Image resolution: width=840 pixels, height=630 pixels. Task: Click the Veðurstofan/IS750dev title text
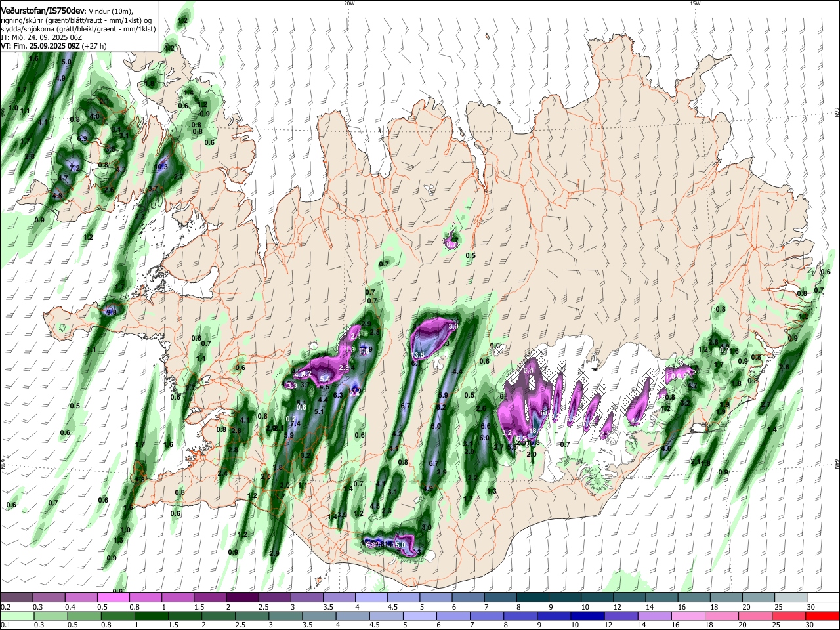(x=43, y=11)
